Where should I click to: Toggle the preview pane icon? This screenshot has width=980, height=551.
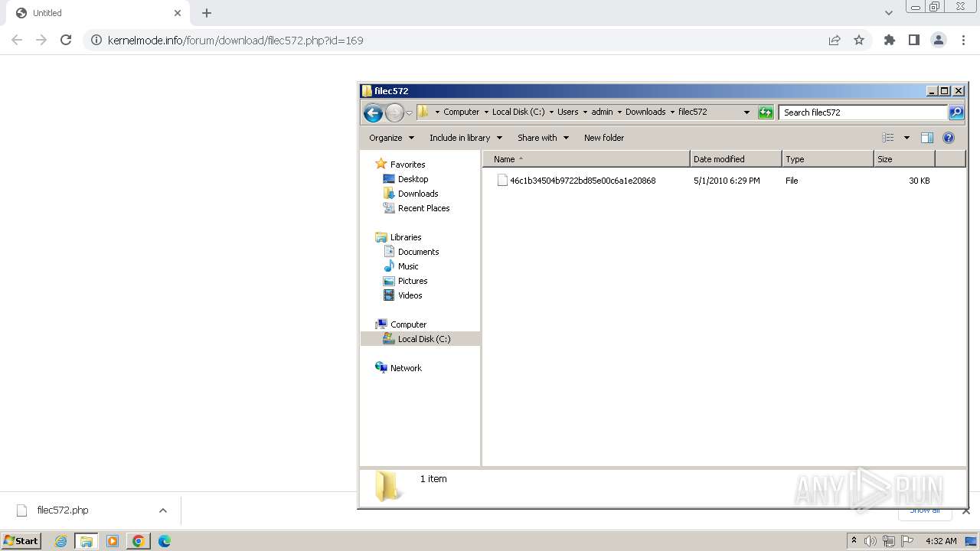[x=927, y=138]
